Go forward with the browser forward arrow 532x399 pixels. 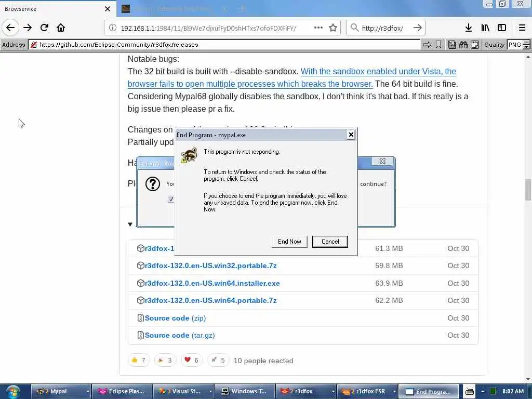pyautogui.click(x=28, y=28)
